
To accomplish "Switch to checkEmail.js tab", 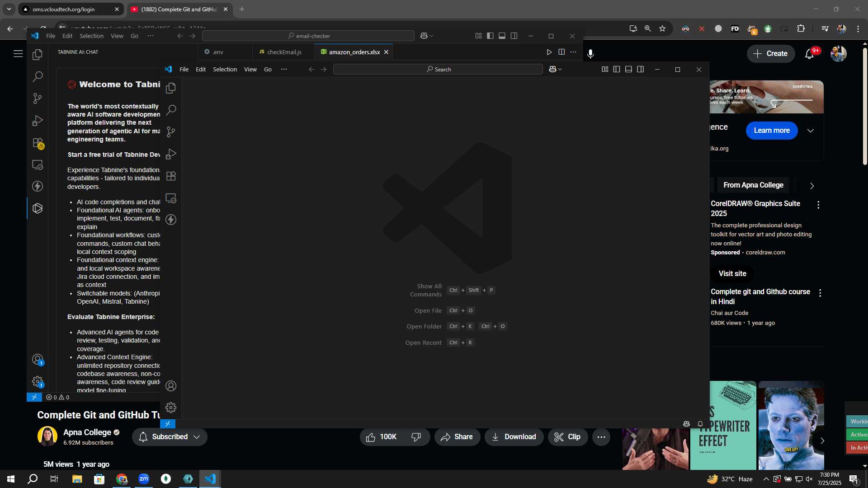I will click(x=283, y=52).
